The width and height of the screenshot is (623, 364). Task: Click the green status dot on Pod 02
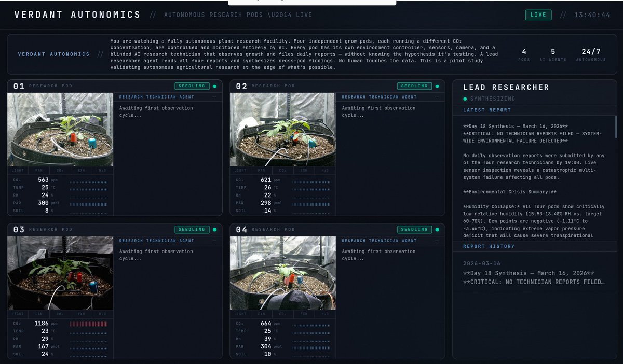(437, 86)
